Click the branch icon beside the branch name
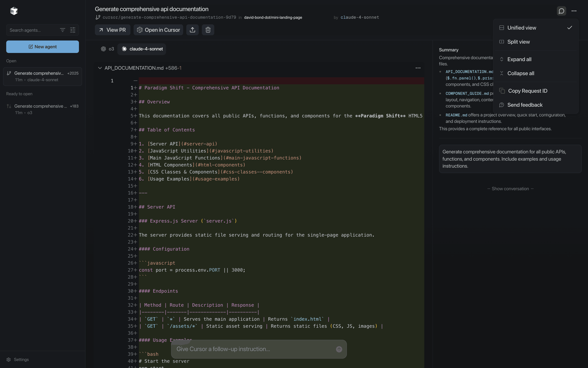The image size is (588, 368). (98, 17)
